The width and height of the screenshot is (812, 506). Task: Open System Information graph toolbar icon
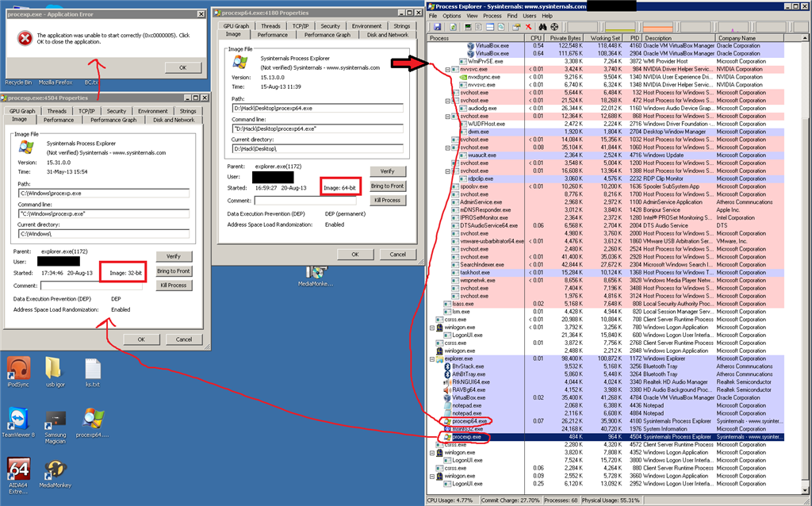pos(468,27)
